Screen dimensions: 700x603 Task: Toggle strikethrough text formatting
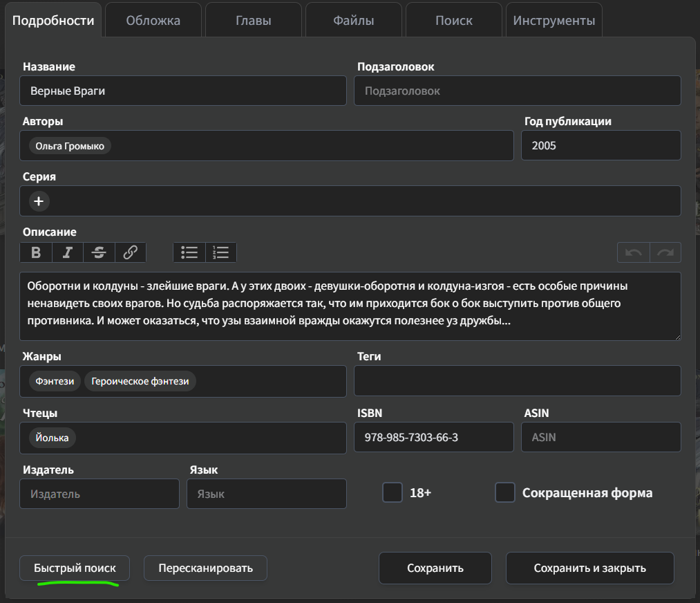[99, 252]
